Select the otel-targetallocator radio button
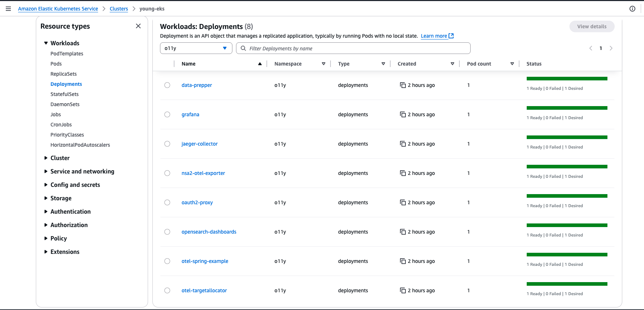 click(x=167, y=290)
